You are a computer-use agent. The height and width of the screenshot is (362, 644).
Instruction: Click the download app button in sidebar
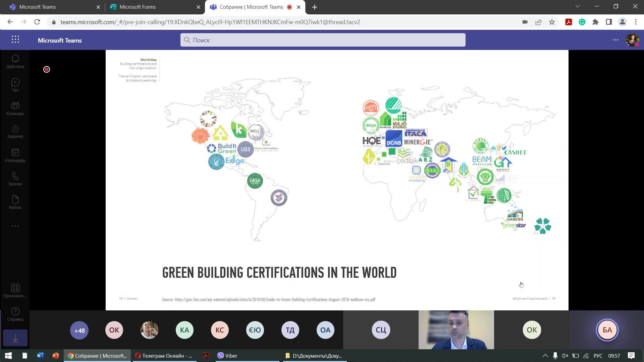click(x=15, y=338)
